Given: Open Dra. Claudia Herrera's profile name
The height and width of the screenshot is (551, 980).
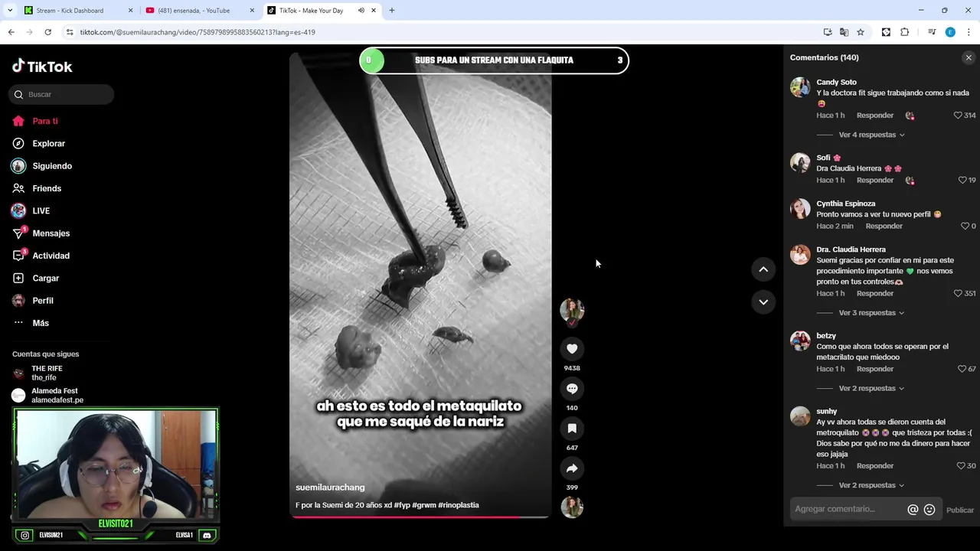Looking at the screenshot, I should point(851,249).
